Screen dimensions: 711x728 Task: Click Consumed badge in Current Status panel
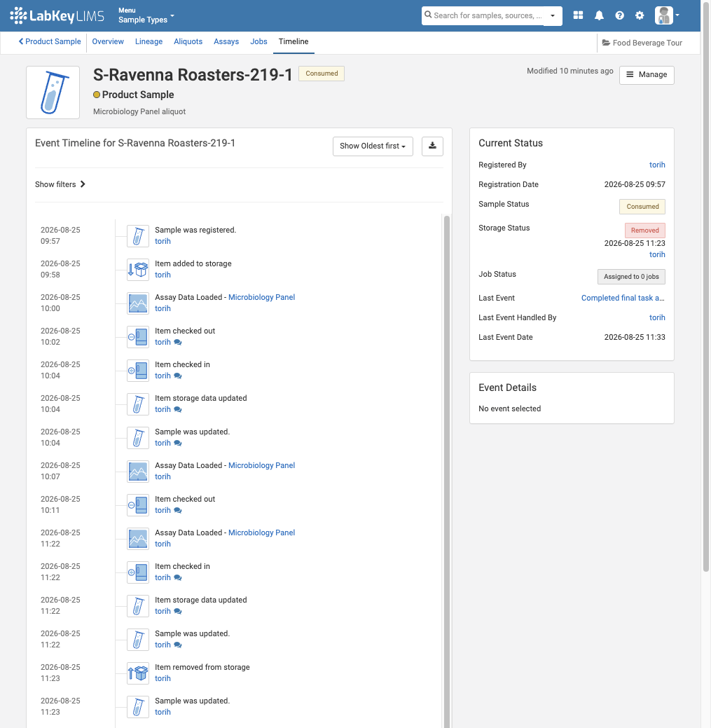642,207
